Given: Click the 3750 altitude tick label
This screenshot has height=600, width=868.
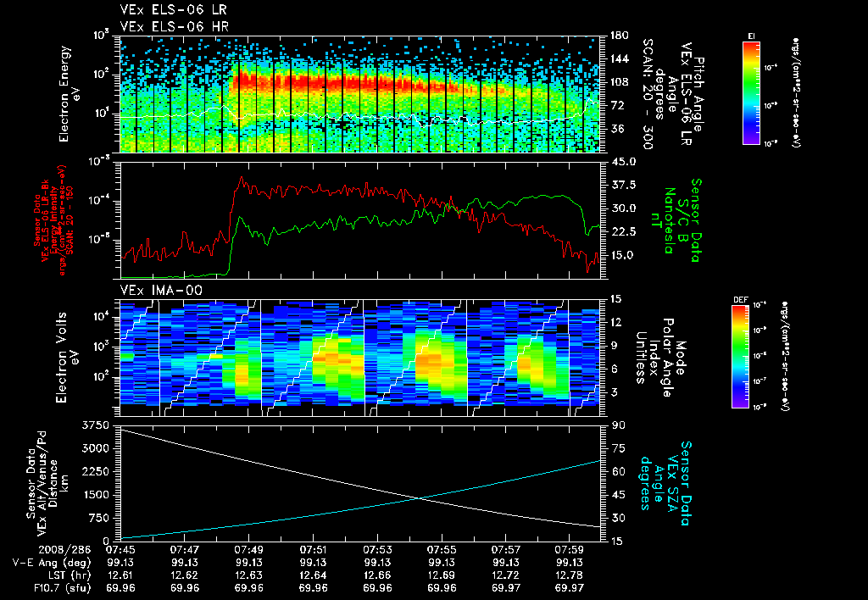Looking at the screenshot, I should pyautogui.click(x=96, y=425).
